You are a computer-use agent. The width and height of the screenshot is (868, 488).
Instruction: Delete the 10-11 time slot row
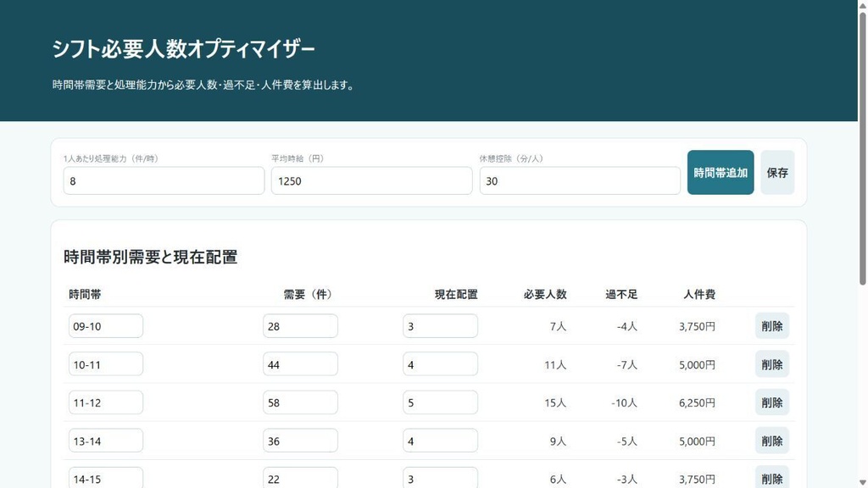[x=771, y=364]
